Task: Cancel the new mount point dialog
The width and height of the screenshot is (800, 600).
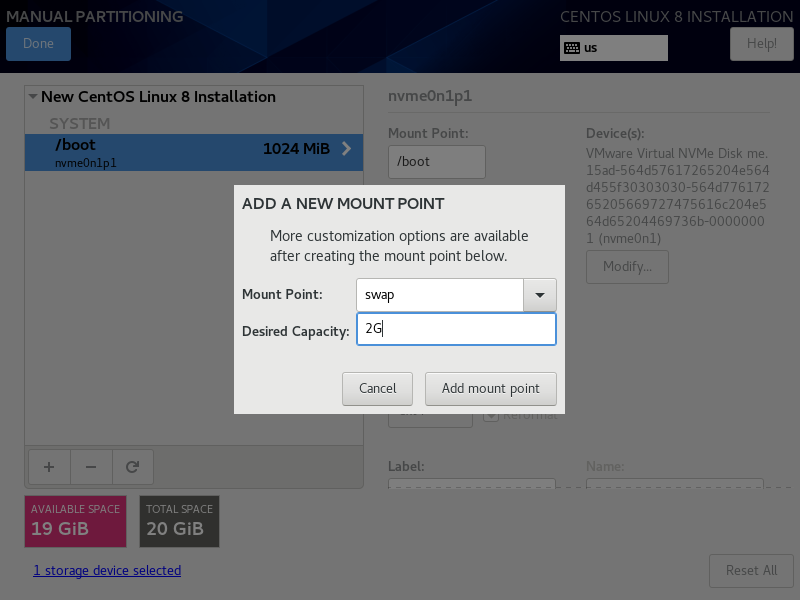Action: pyautogui.click(x=377, y=389)
